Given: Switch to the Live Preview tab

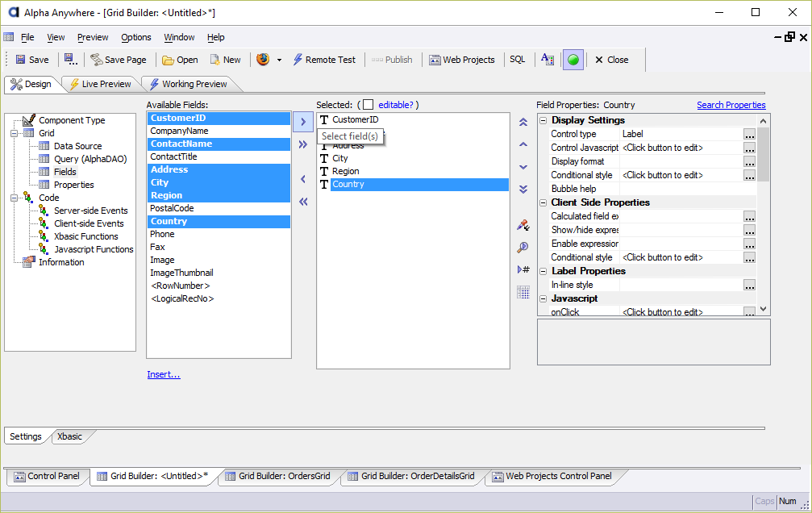Looking at the screenshot, I should [101, 84].
